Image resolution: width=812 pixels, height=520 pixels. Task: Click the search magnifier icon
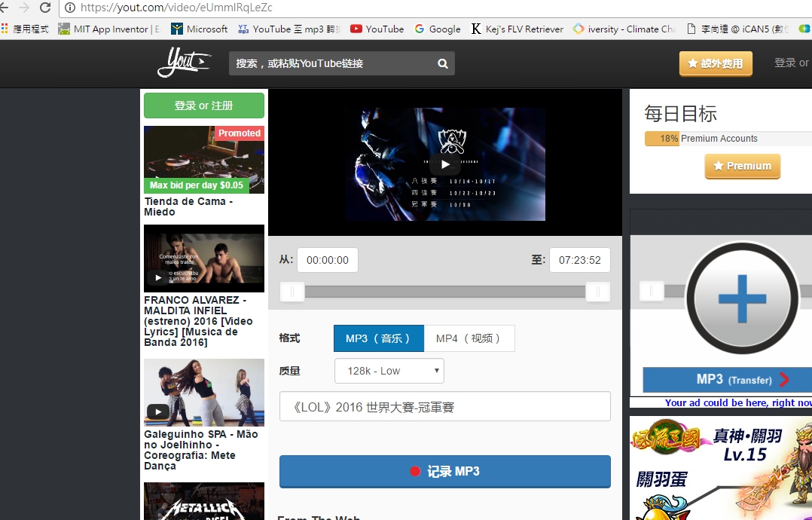pyautogui.click(x=443, y=63)
